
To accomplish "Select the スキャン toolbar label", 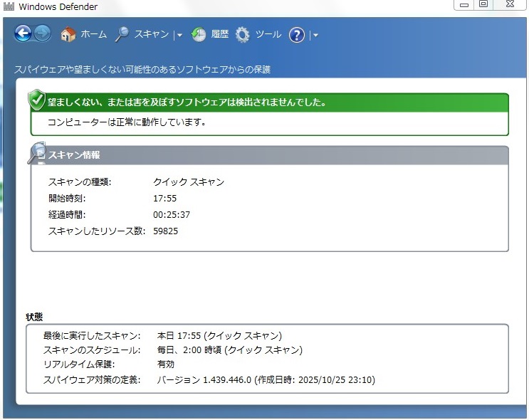I will (152, 34).
